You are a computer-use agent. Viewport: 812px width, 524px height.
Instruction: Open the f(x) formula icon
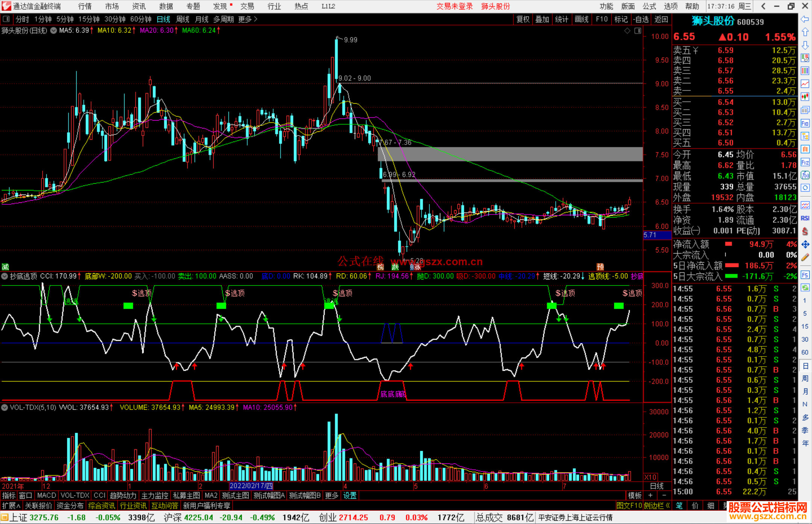point(805,175)
